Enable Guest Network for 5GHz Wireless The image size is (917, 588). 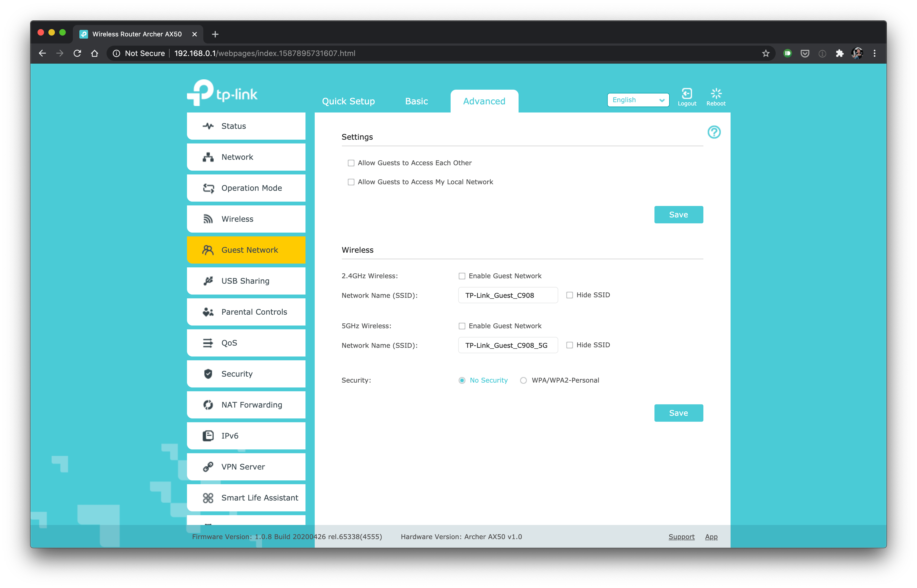[462, 326]
